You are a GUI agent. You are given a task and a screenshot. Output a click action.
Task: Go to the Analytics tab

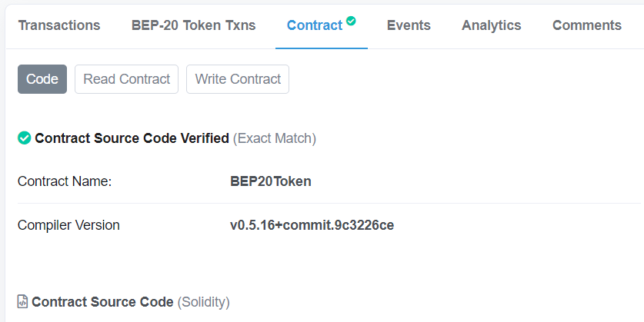coord(491,25)
